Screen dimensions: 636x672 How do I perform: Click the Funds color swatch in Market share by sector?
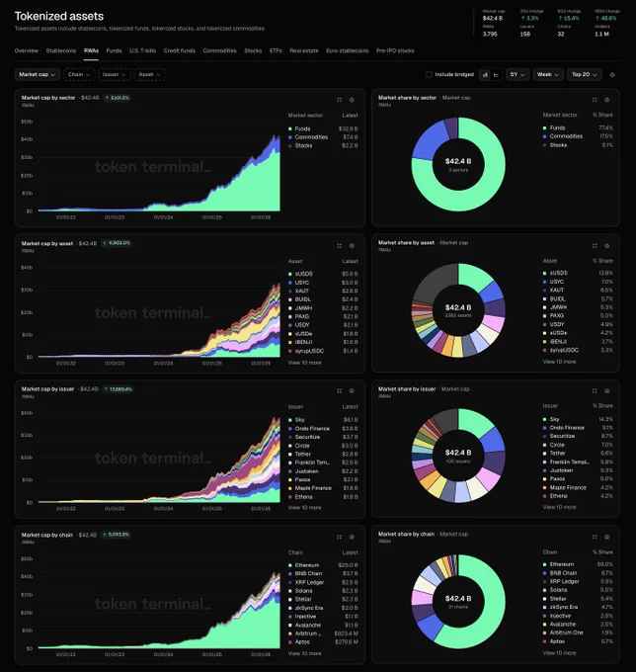pos(545,128)
